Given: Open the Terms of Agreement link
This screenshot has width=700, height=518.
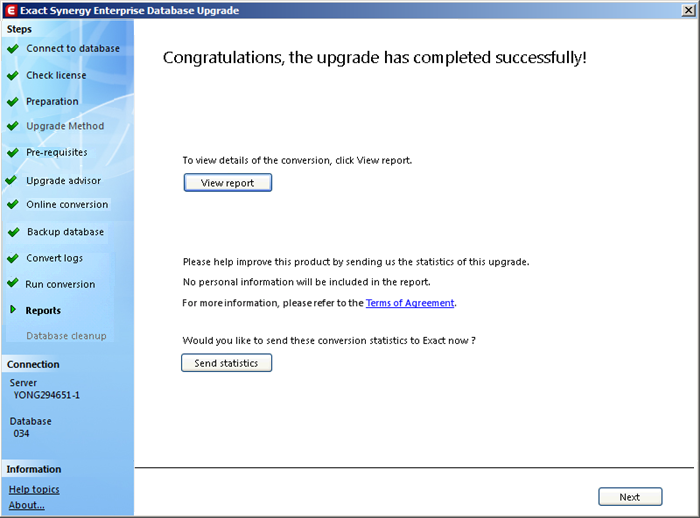Looking at the screenshot, I should coord(410,303).
